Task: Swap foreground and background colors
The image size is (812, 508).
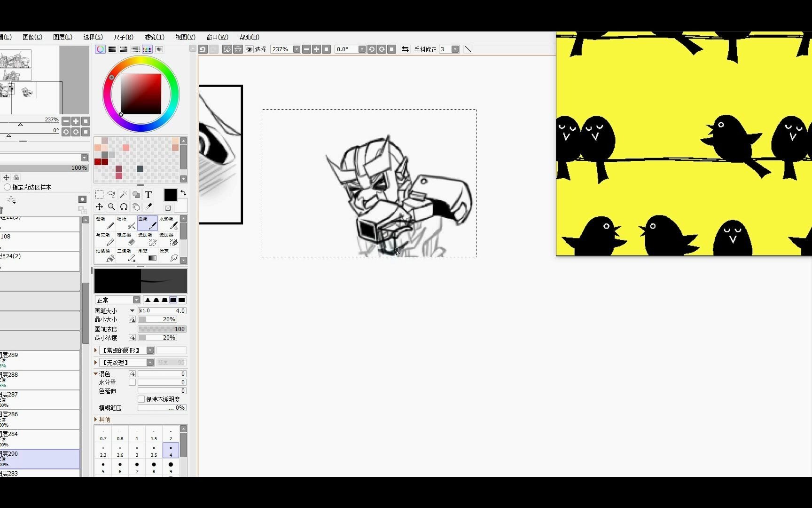Action: pyautogui.click(x=183, y=193)
